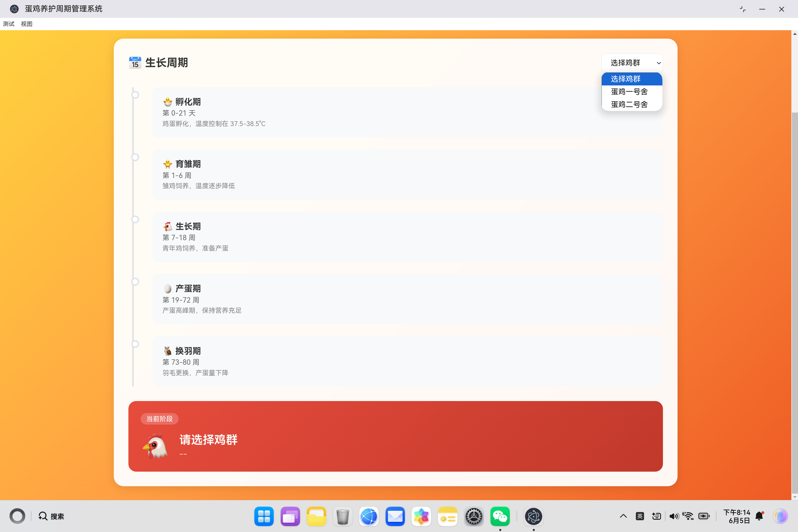The height and width of the screenshot is (532, 798).
Task: Open the on-screen keyboard tray icon
Action: point(657,516)
